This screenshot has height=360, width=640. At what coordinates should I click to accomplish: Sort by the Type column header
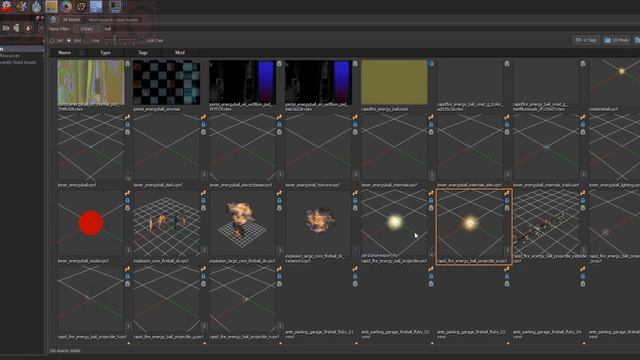(105, 53)
